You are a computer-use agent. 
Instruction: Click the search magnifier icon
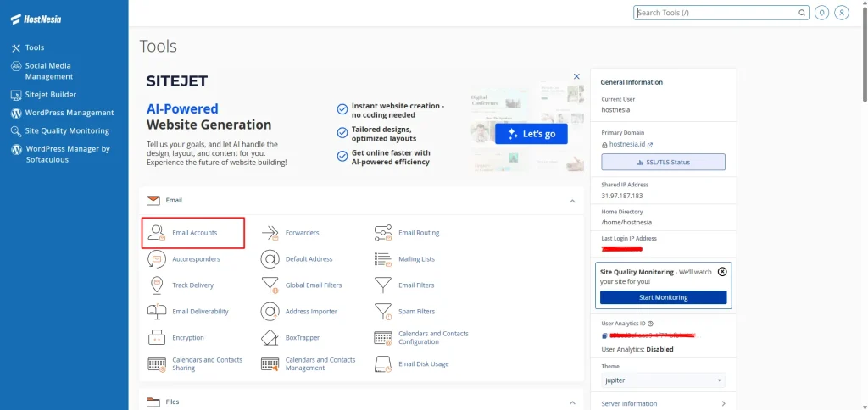point(802,13)
